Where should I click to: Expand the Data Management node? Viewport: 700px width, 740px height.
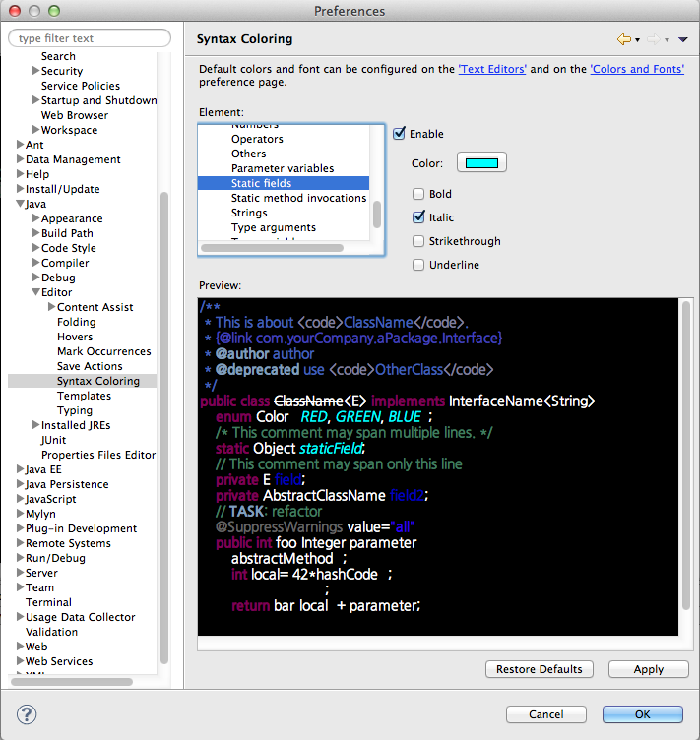[x=20, y=159]
